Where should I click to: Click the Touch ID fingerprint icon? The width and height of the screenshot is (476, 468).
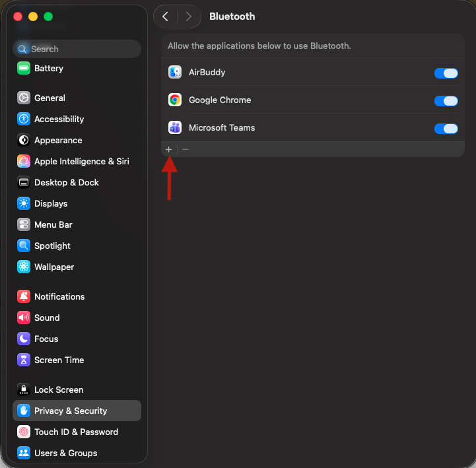tap(24, 432)
